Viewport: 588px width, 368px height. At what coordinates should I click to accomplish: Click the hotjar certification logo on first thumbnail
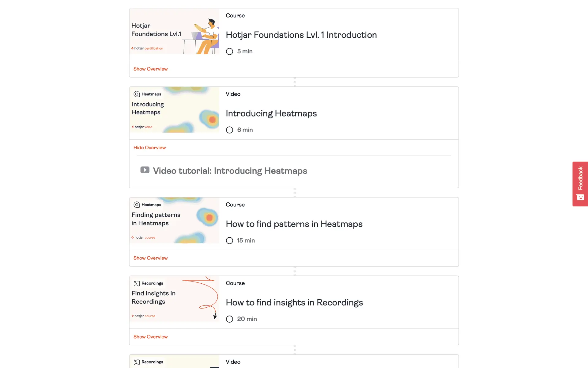[x=147, y=48]
